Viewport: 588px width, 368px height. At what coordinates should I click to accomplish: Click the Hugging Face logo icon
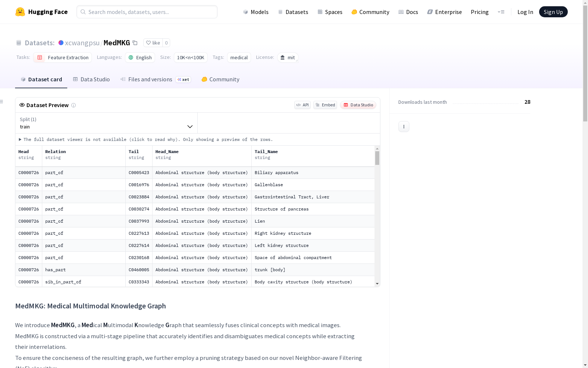tap(20, 12)
